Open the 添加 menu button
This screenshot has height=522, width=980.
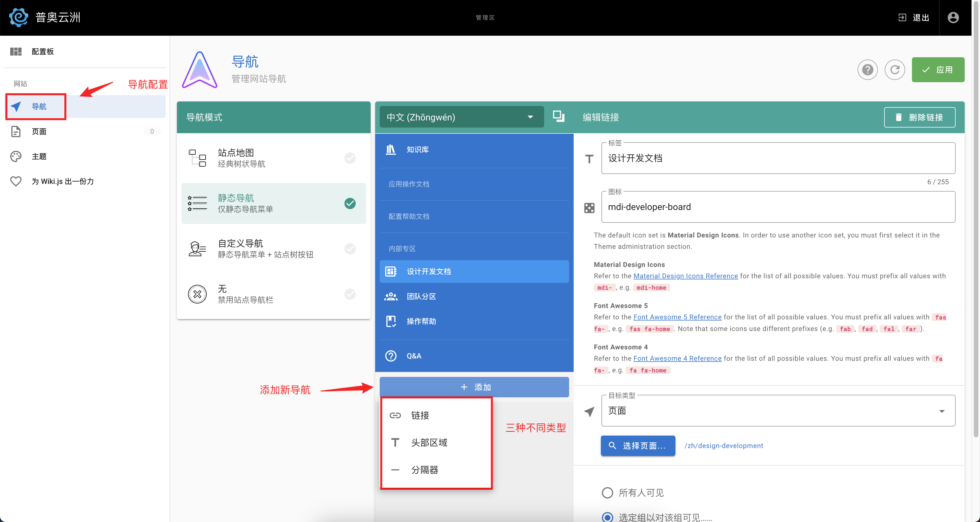[x=474, y=387]
